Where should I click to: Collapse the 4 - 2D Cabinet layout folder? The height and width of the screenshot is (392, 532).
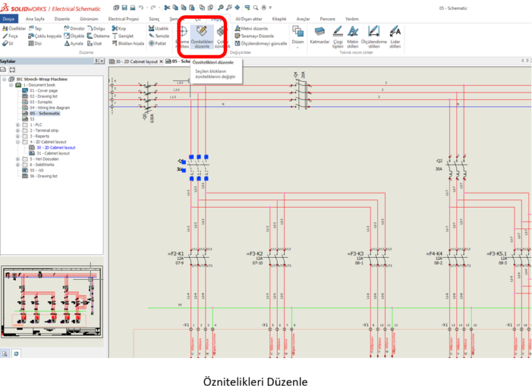[x=18, y=142]
